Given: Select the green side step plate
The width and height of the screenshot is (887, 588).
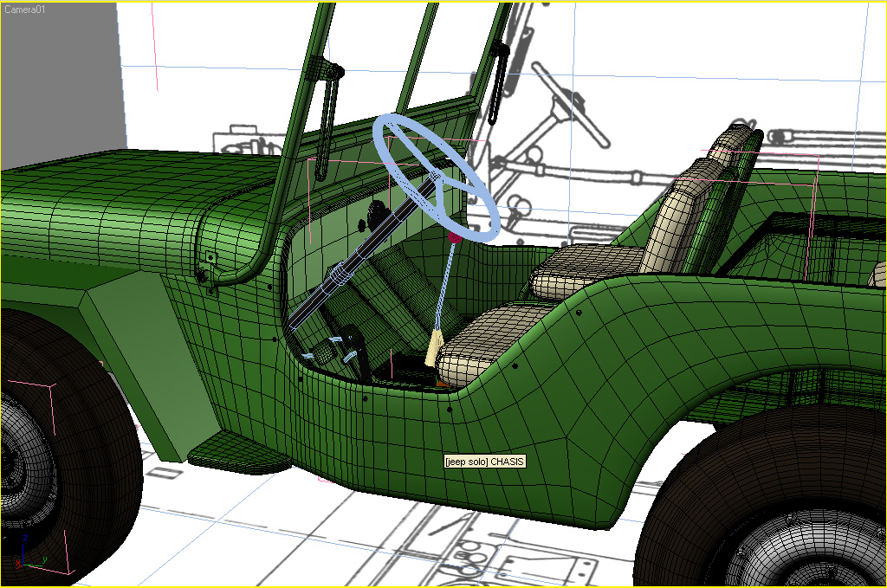Looking at the screenshot, I should (x=239, y=452).
